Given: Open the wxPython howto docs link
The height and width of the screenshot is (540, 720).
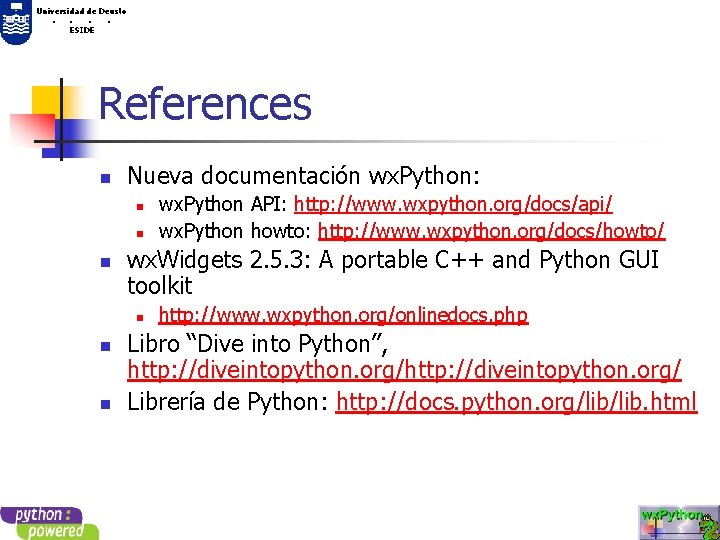Looking at the screenshot, I should 491,231.
